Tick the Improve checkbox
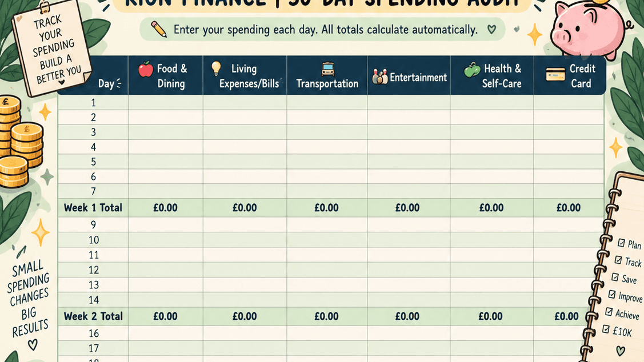This screenshot has width=644, height=362. point(612,294)
